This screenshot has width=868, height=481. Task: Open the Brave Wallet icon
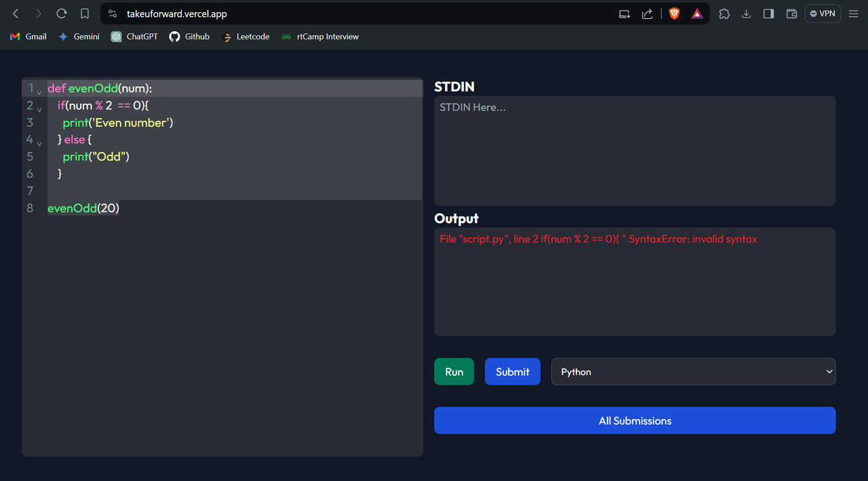[x=791, y=14]
